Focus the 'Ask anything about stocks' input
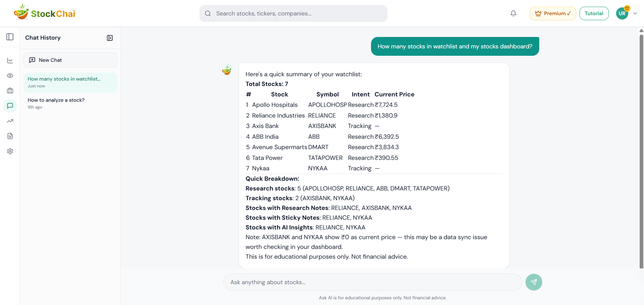Image resolution: width=644 pixels, height=305 pixels. pos(372,282)
